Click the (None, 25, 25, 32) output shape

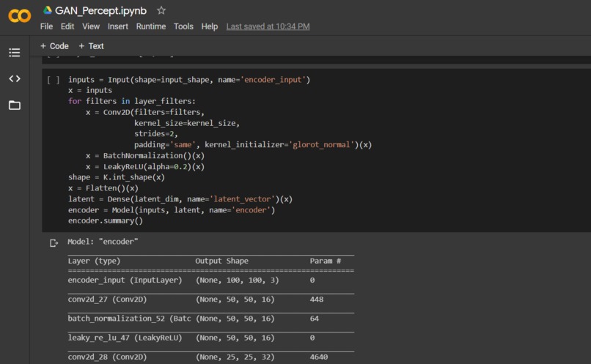235,357
